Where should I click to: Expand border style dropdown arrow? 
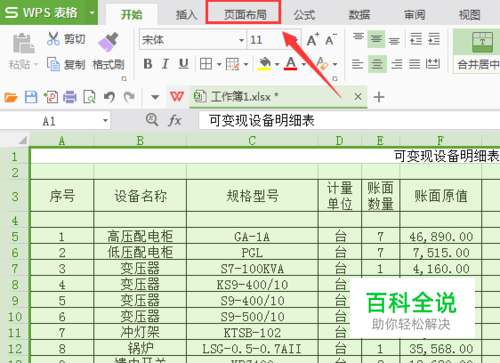pos(219,64)
